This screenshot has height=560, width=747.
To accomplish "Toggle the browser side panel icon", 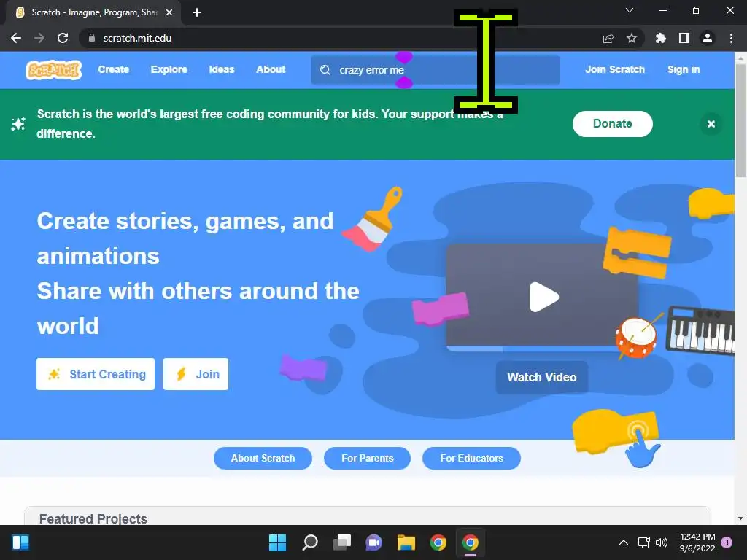I will click(684, 38).
